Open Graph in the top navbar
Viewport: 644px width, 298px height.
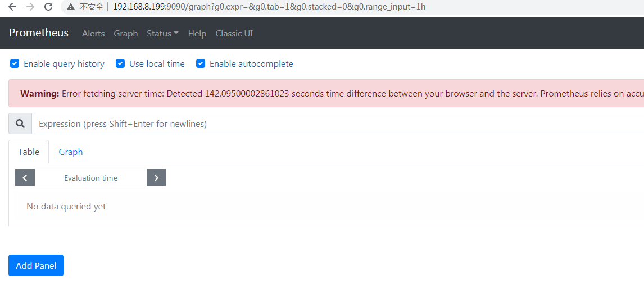[x=126, y=34]
